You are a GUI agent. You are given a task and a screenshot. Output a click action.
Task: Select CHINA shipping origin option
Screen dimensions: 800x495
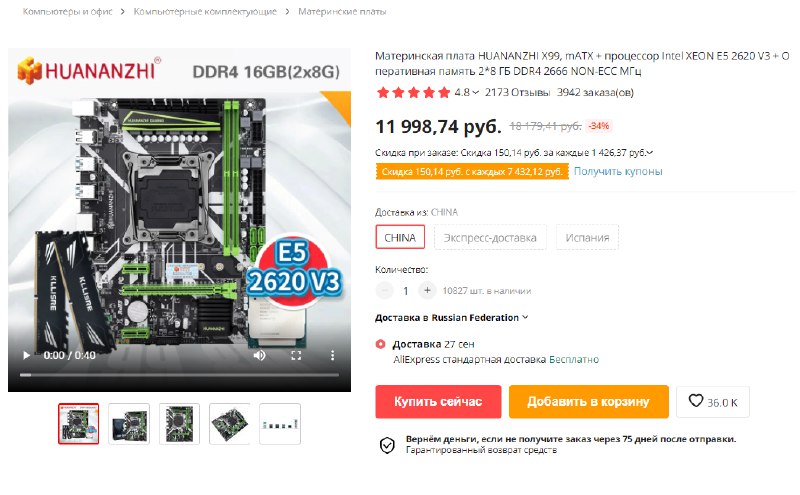pyautogui.click(x=400, y=237)
